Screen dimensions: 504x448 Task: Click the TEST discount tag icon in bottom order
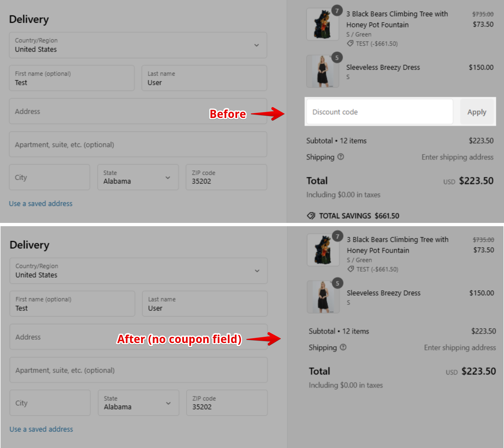pyautogui.click(x=350, y=269)
